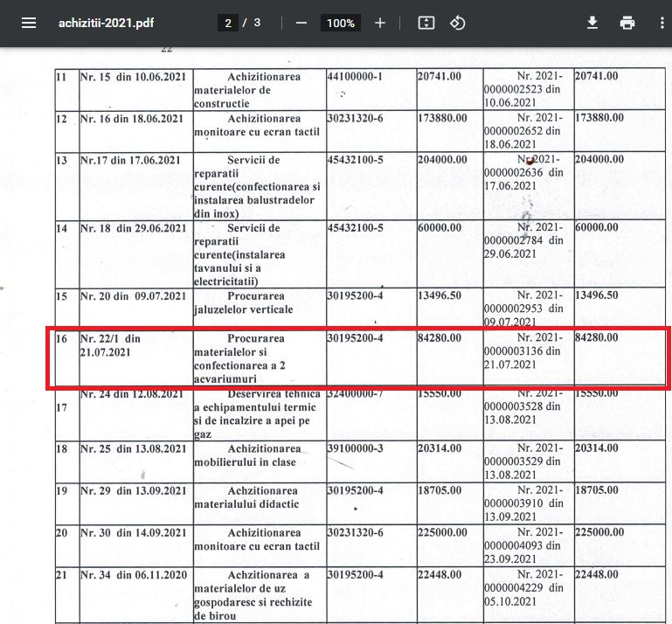This screenshot has width=672, height=624.
Task: Toggle fit to page view
Action: coord(426,24)
